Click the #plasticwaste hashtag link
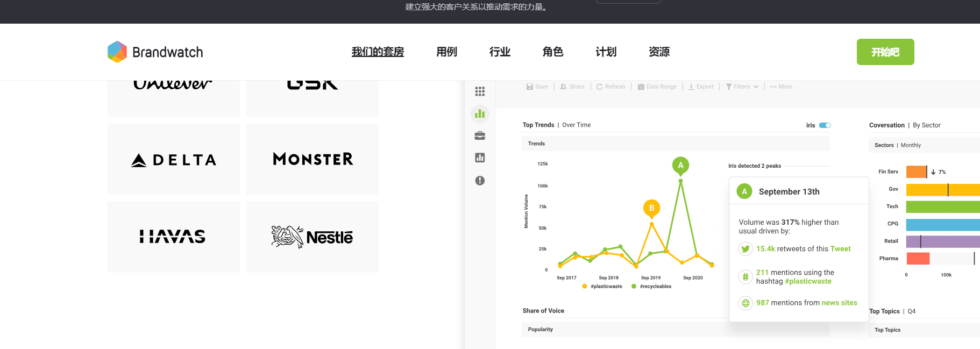The width and height of the screenshot is (980, 349). pos(808,281)
